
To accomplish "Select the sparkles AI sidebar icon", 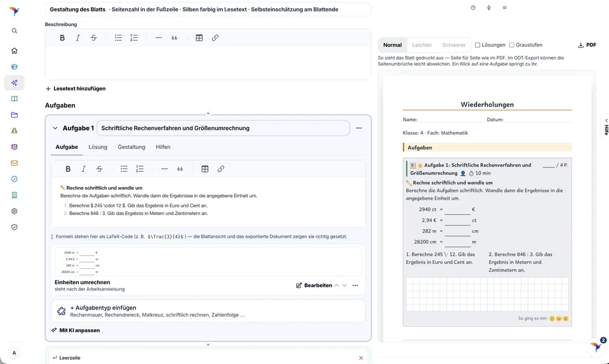I will 15,82.
